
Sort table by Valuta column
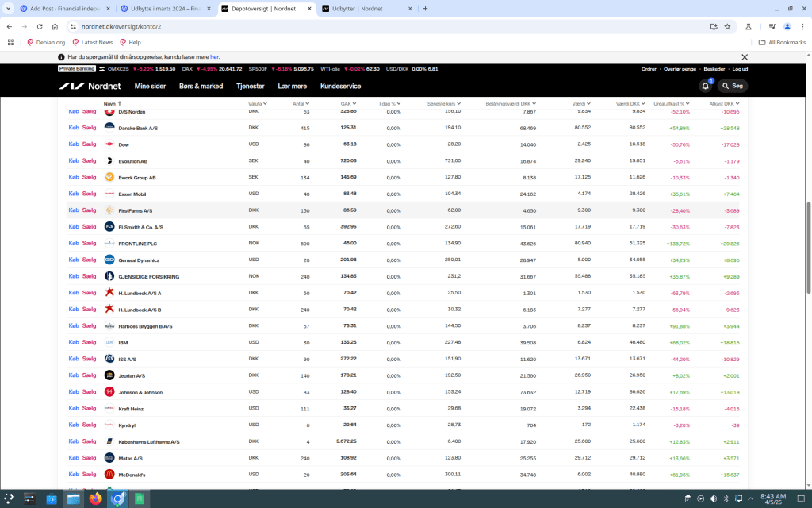(x=255, y=104)
